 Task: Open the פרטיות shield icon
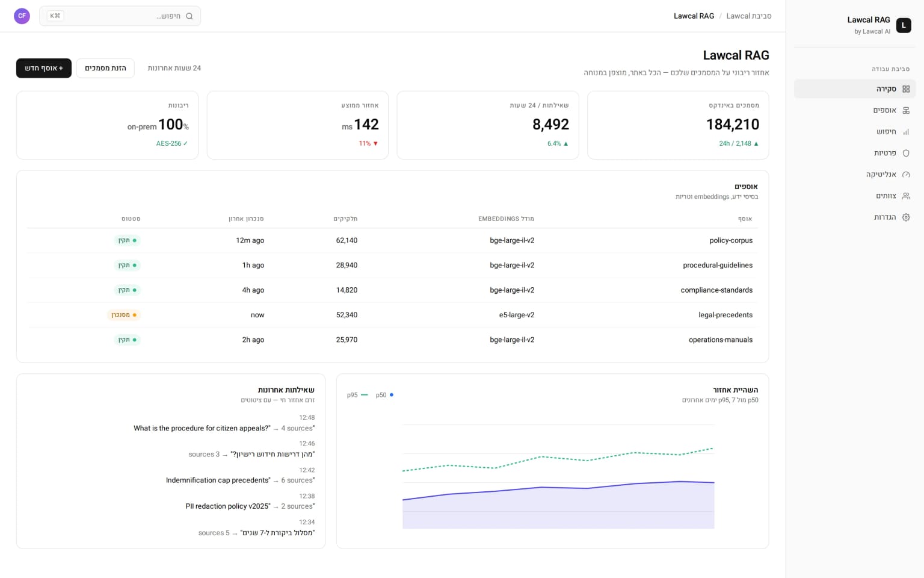pyautogui.click(x=906, y=153)
